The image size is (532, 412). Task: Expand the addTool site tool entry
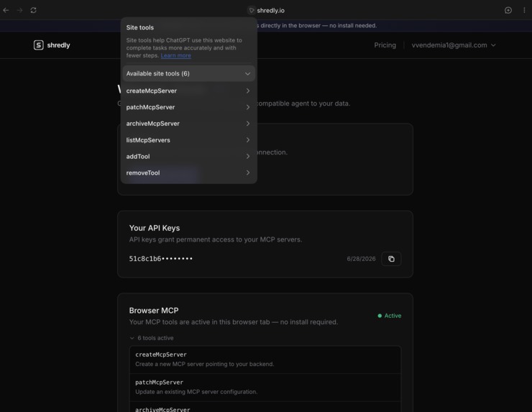pyautogui.click(x=188, y=157)
